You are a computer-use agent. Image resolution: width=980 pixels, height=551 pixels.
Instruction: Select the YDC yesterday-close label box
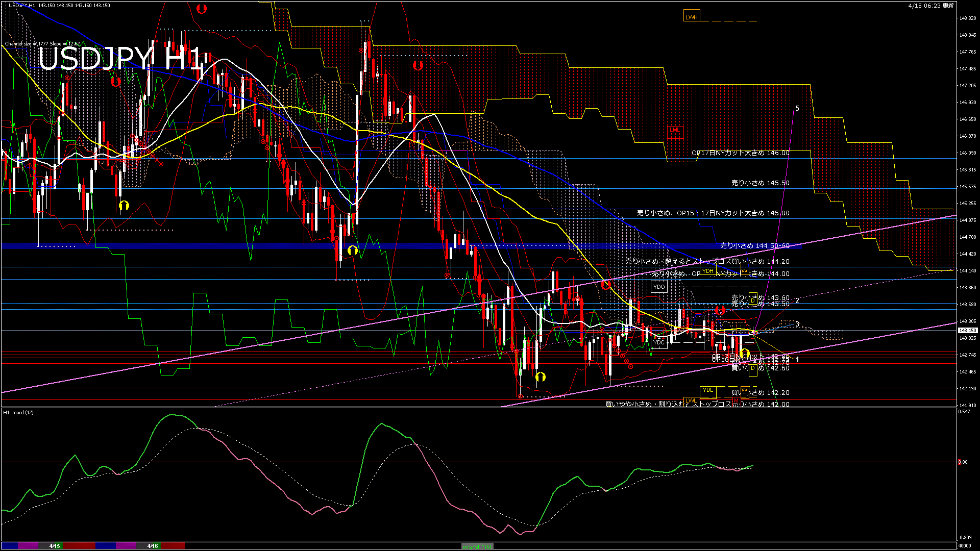(x=659, y=342)
